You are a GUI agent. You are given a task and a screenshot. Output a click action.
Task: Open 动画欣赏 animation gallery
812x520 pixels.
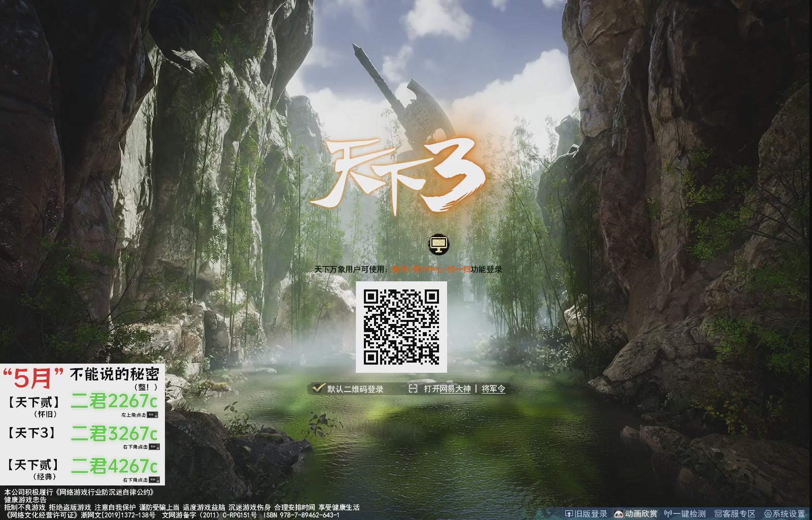pos(635,514)
